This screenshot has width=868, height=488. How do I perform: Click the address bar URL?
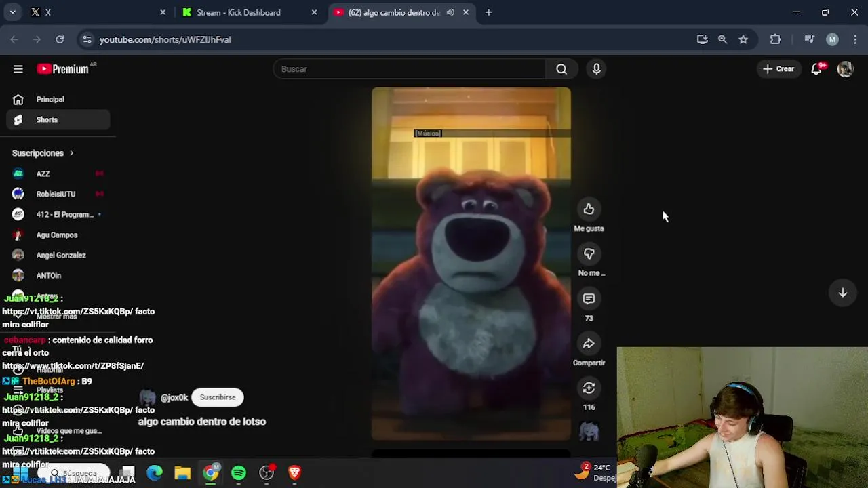pos(165,39)
